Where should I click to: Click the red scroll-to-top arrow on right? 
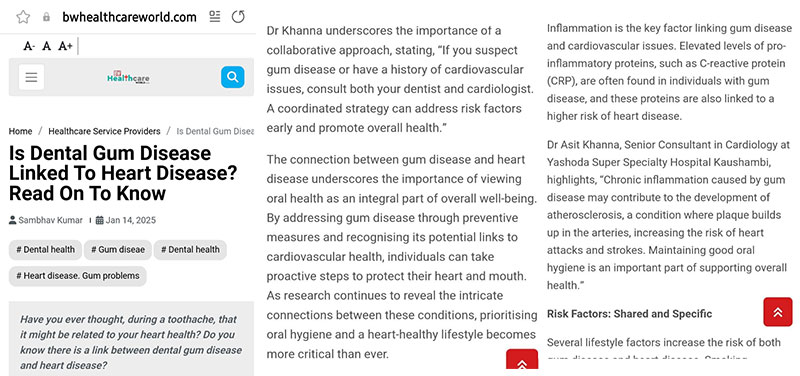click(x=778, y=312)
